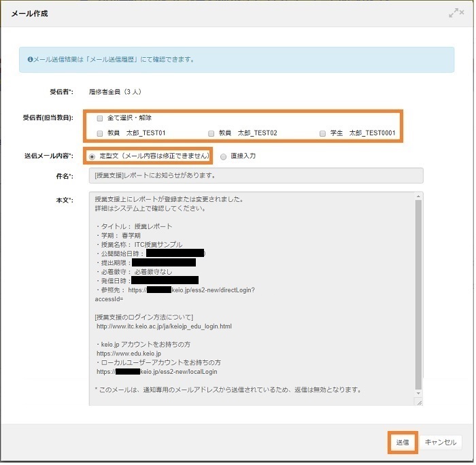Check the 教員 太郎_TEST01 recipient box
This screenshot has height=465, width=476.
[x=100, y=133]
